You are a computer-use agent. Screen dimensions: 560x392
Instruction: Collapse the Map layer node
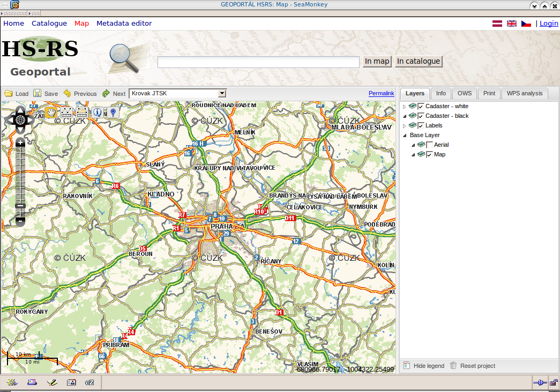[413, 155]
